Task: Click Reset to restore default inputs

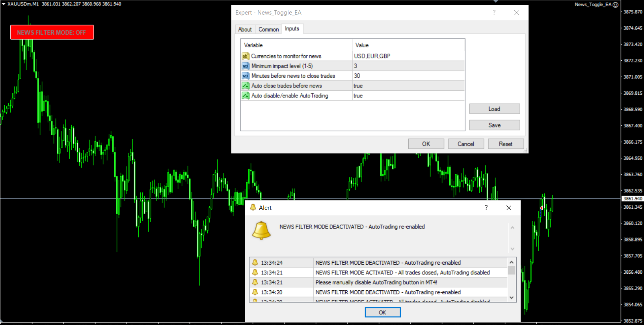Action: (x=506, y=144)
